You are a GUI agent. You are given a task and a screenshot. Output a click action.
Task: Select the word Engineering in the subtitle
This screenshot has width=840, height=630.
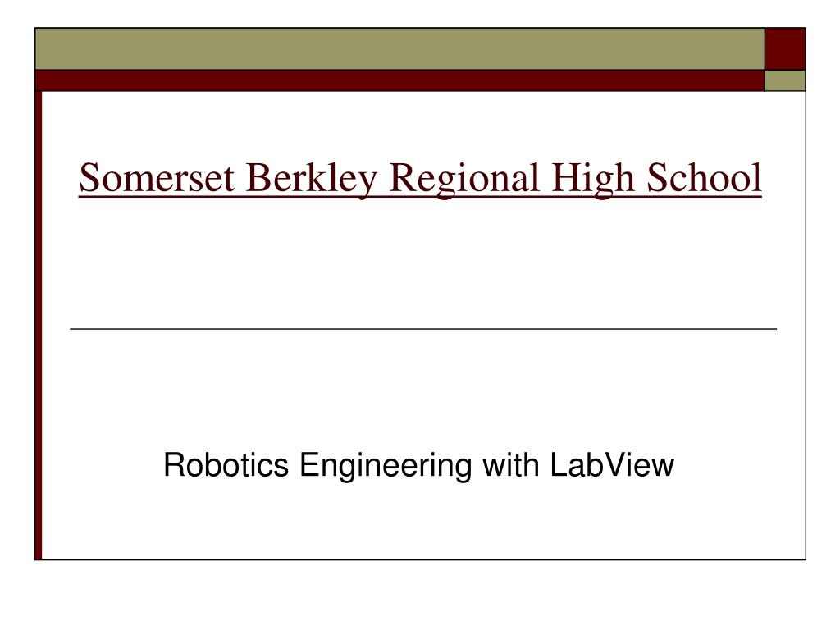point(386,466)
